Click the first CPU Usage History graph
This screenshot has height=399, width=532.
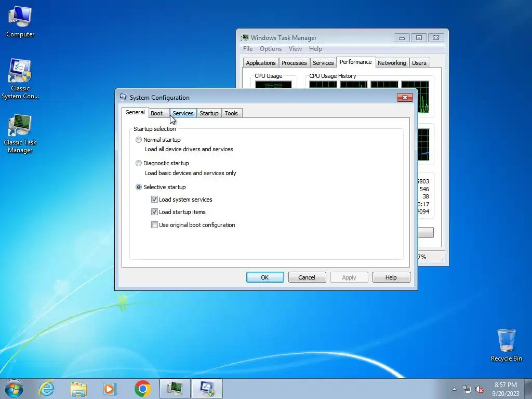tap(323, 85)
